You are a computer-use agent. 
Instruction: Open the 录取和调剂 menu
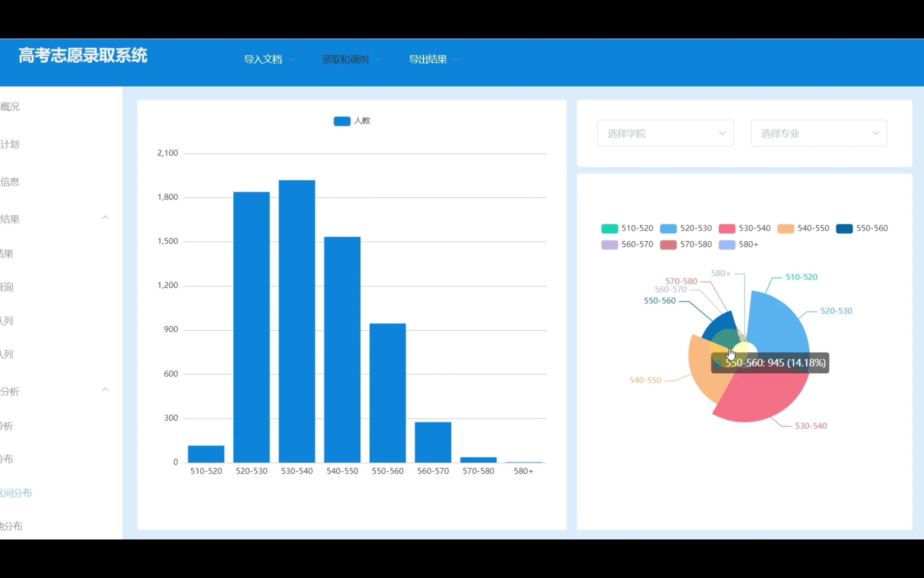[x=345, y=59]
